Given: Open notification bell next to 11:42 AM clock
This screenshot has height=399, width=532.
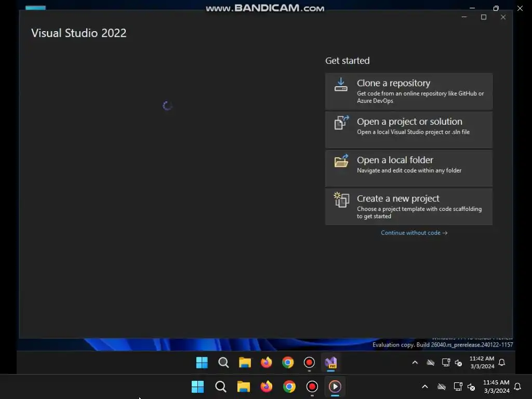Looking at the screenshot, I should point(502,362).
